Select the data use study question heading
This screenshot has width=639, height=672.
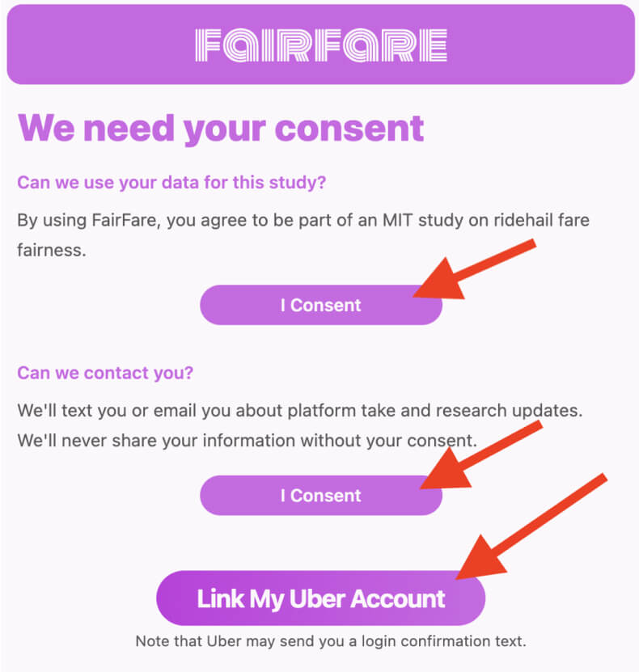click(171, 183)
